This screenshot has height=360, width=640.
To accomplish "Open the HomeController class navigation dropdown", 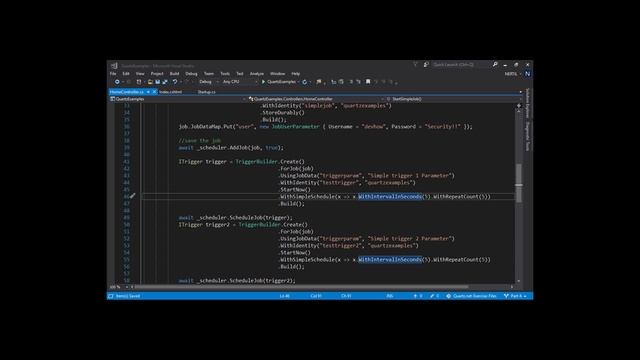I will (x=316, y=99).
